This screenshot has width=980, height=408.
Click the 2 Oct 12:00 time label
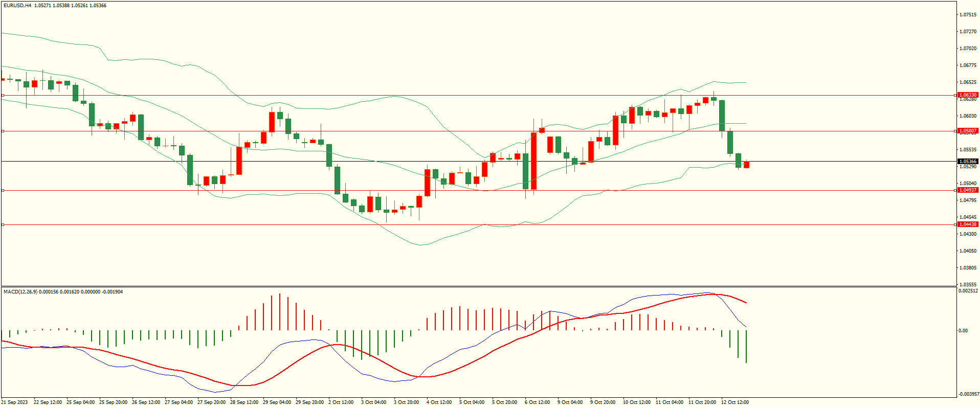tap(341, 402)
